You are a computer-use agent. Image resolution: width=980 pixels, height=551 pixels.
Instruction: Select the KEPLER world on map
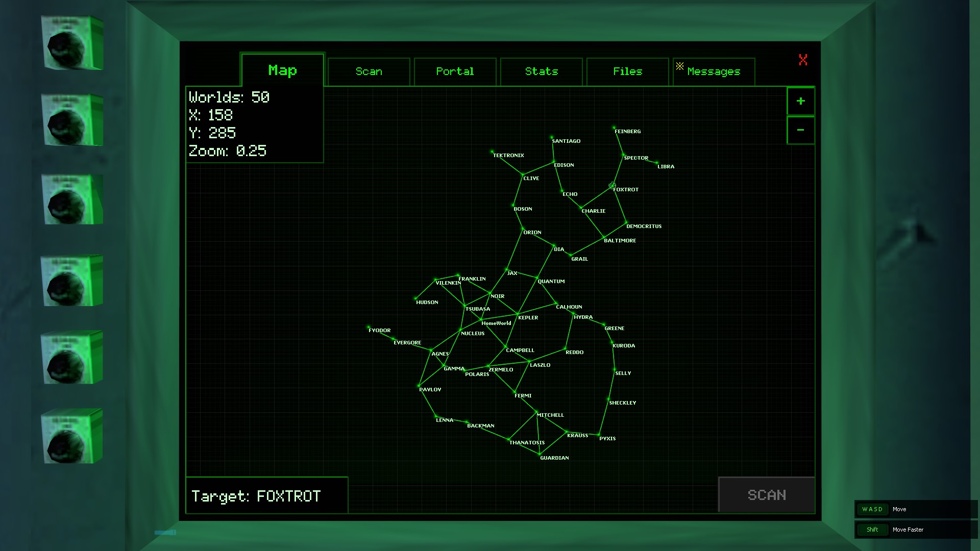coord(518,313)
